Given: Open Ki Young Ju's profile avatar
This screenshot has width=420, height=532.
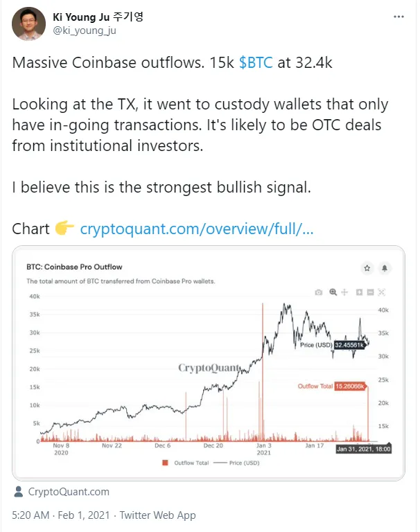Looking at the screenshot, I should pos(28,25).
